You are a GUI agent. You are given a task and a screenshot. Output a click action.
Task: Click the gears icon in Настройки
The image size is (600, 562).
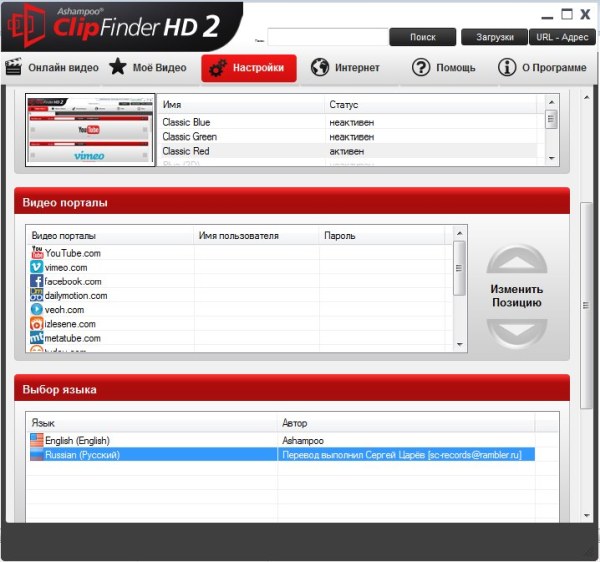point(217,68)
